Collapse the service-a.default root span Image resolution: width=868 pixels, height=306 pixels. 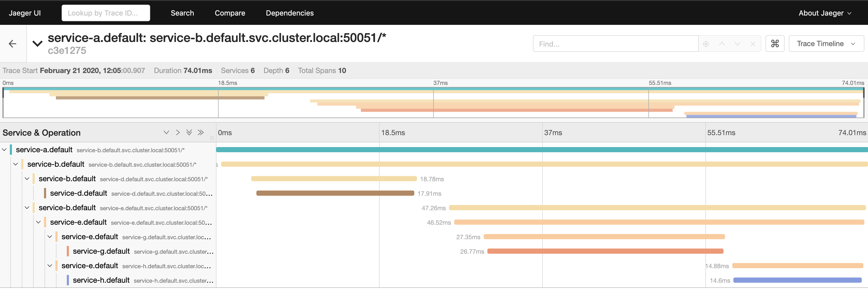click(x=4, y=150)
